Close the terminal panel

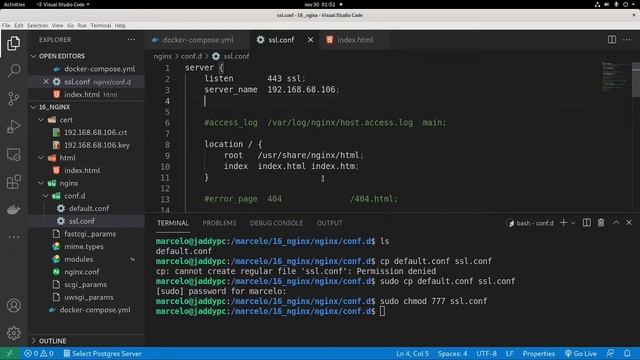click(629, 222)
